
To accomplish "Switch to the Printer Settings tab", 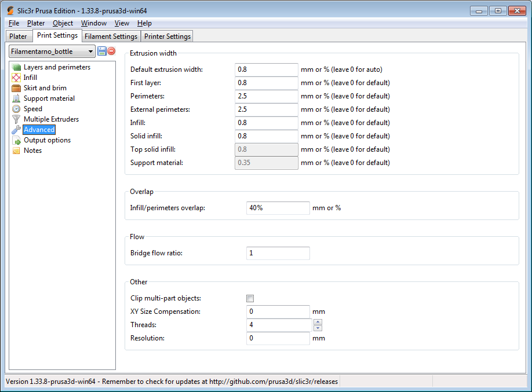I will pyautogui.click(x=167, y=36).
